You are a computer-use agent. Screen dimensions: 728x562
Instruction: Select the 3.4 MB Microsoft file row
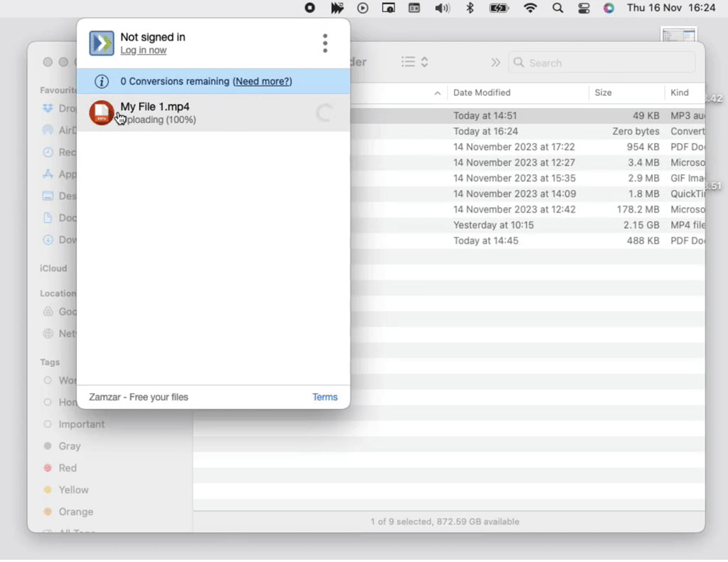click(x=528, y=163)
